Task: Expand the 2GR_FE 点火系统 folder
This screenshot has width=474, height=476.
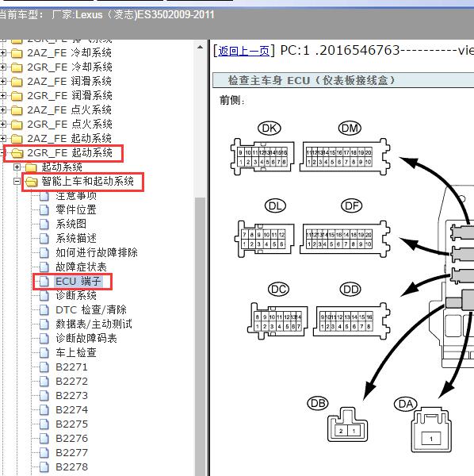Action: click(x=2, y=125)
